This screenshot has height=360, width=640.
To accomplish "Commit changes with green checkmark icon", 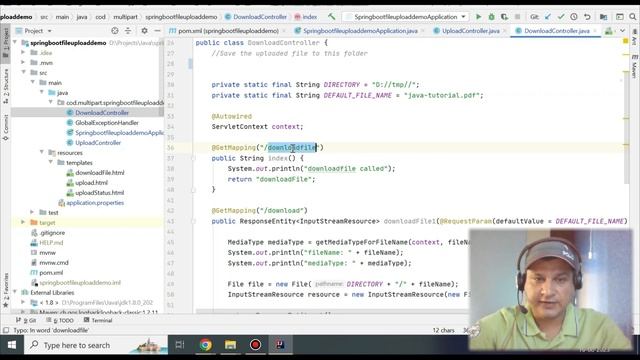I will [x=561, y=17].
